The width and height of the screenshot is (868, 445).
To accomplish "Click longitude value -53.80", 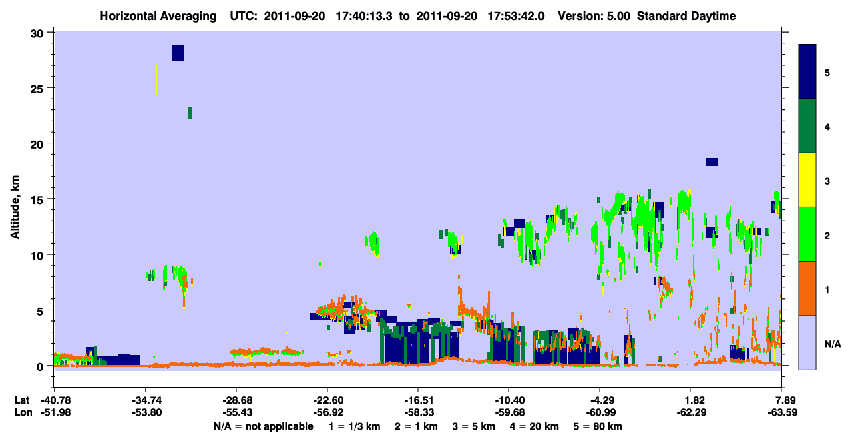I will 146,412.
